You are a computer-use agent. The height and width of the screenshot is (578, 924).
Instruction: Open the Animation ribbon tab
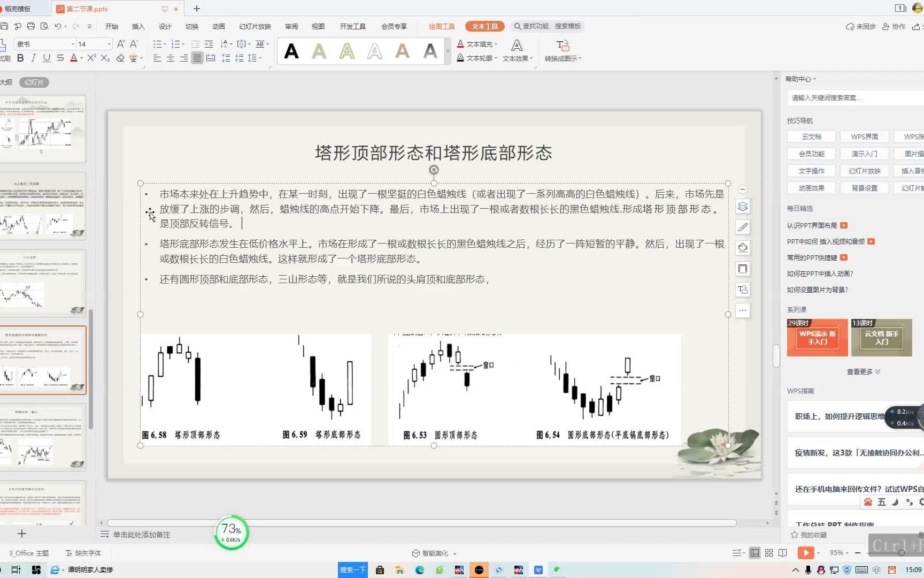tap(218, 26)
